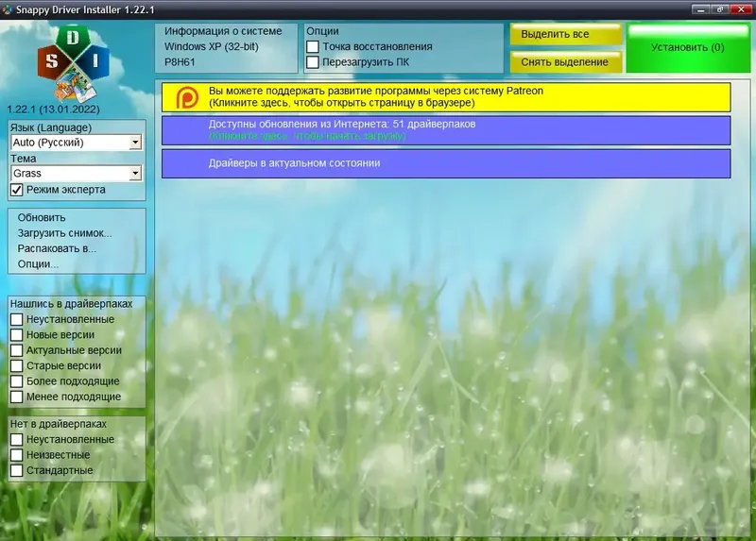Open the Patreon support banner

(446, 97)
